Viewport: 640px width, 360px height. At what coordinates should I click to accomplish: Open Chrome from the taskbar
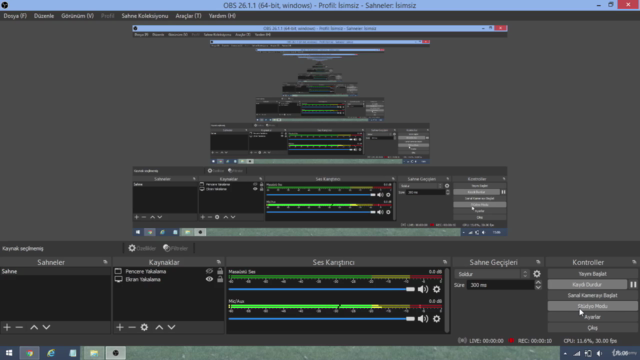click(x=29, y=353)
